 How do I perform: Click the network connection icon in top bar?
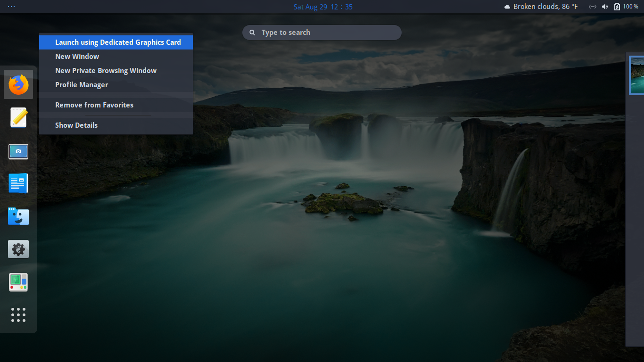point(593,7)
